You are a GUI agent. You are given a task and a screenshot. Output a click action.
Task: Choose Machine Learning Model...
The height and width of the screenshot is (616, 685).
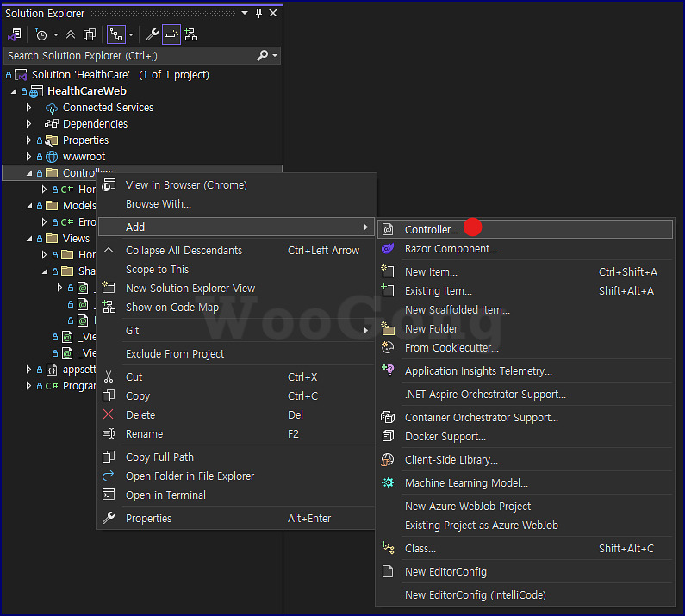coord(525,483)
